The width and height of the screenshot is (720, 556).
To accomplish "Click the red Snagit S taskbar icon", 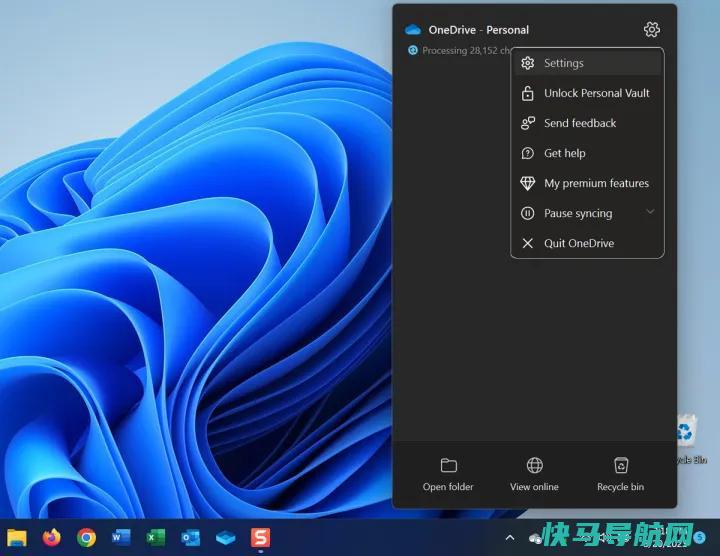I will tap(260, 537).
